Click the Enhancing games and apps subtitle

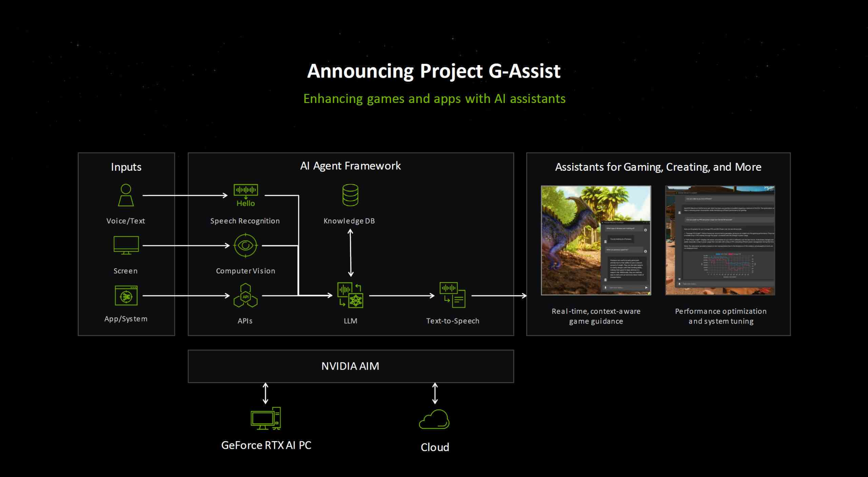[x=434, y=99]
